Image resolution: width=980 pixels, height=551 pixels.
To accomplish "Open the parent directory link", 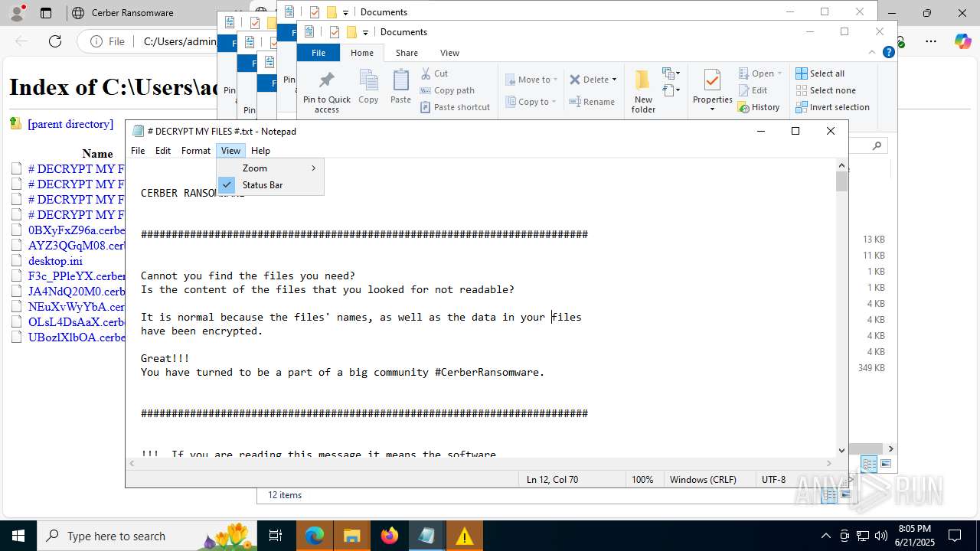I will (70, 124).
